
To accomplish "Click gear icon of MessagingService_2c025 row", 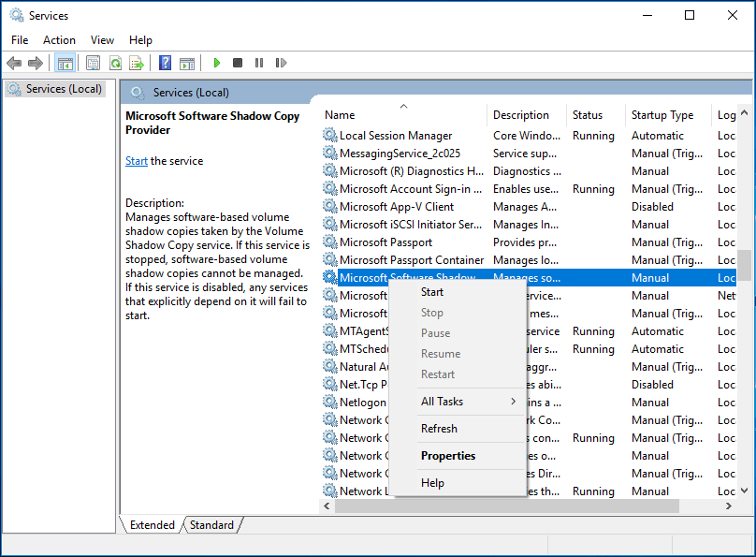I will pos(329,153).
